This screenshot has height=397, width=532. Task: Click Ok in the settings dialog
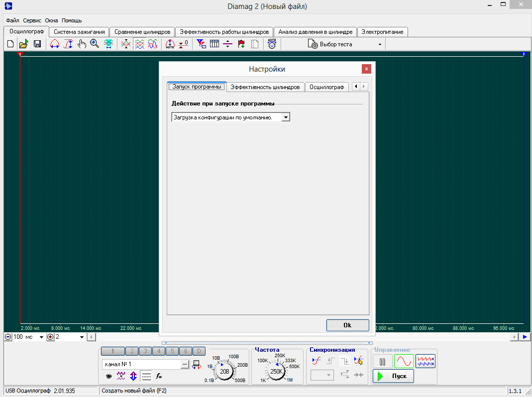pos(347,325)
